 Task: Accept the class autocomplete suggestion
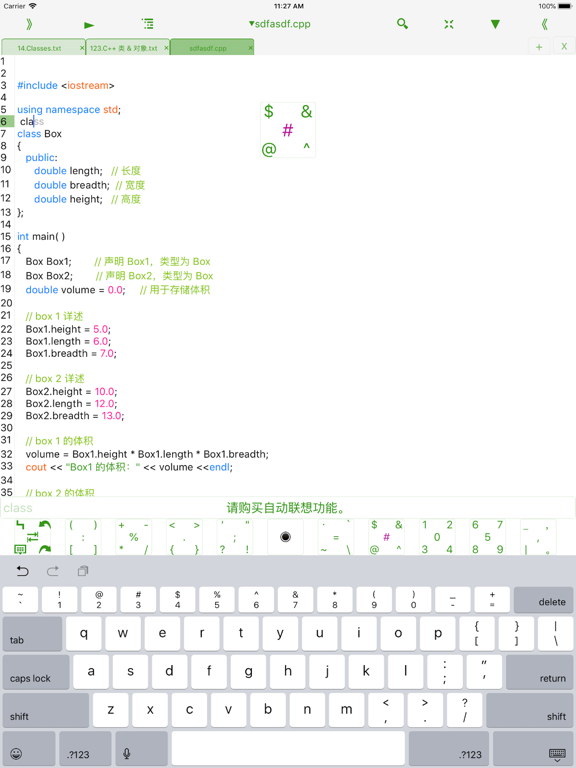(x=18, y=508)
